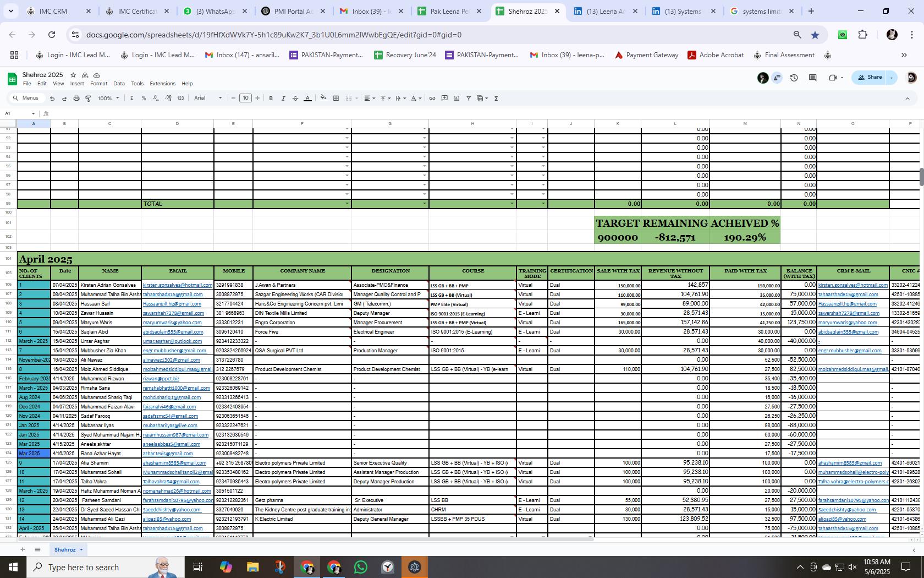Click the Add sheet plus button
924x578 pixels.
click(x=23, y=549)
